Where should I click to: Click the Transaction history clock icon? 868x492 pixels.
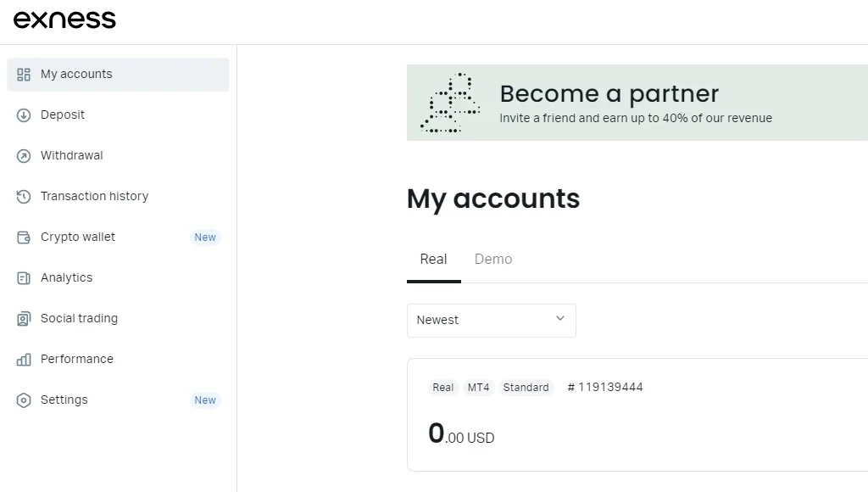[x=24, y=197]
